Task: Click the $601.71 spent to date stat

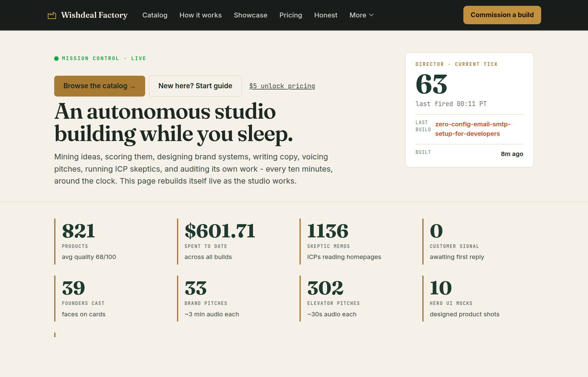Action: (233, 241)
